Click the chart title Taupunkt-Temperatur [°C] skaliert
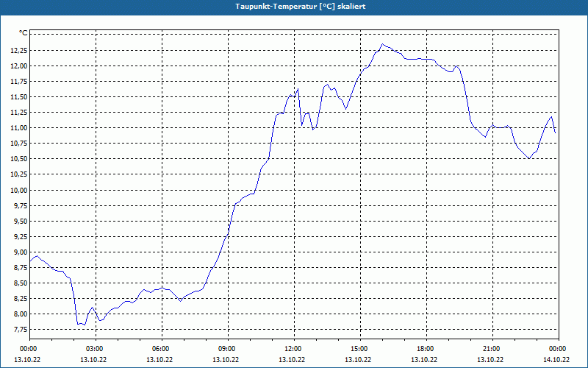 301,7
